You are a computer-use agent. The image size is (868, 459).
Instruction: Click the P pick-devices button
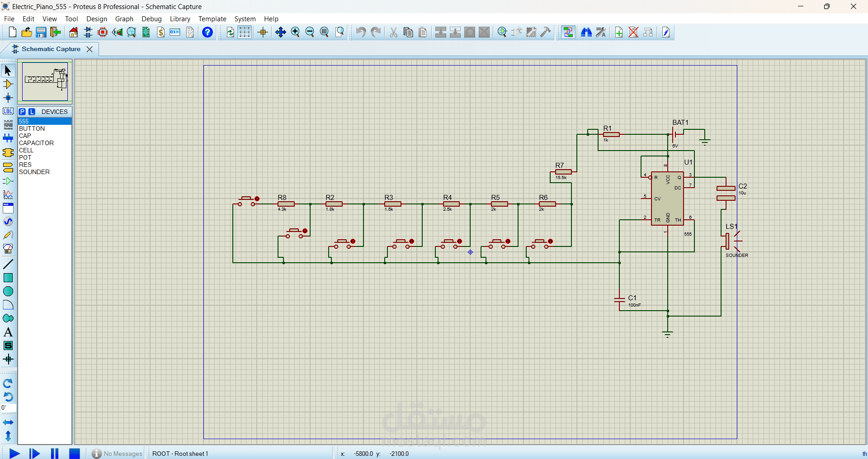pos(23,112)
